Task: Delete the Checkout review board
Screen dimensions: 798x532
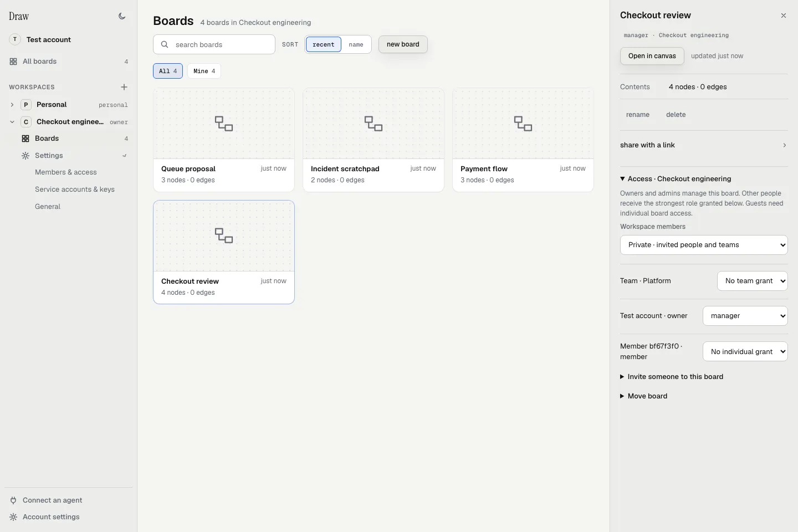Action: click(x=676, y=115)
